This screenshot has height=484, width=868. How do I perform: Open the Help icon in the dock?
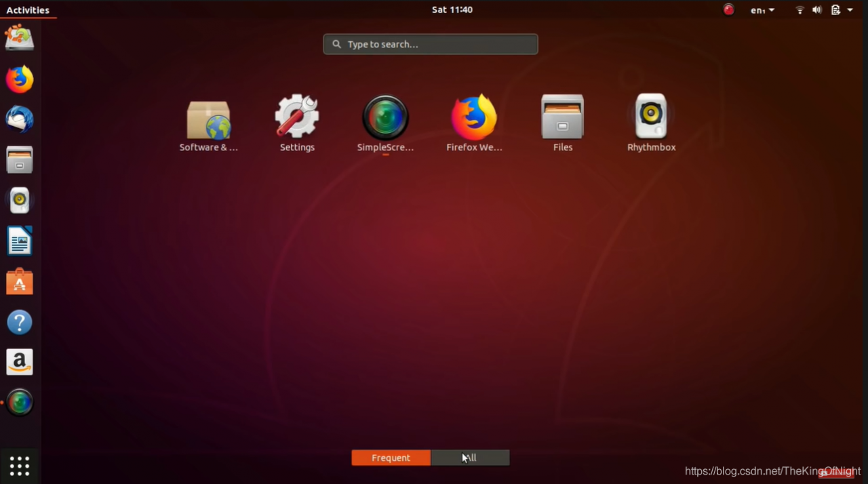pyautogui.click(x=20, y=322)
